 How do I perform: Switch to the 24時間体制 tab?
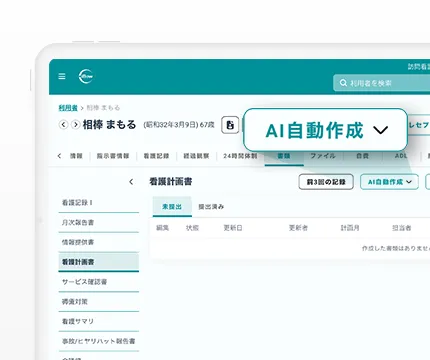(x=240, y=156)
